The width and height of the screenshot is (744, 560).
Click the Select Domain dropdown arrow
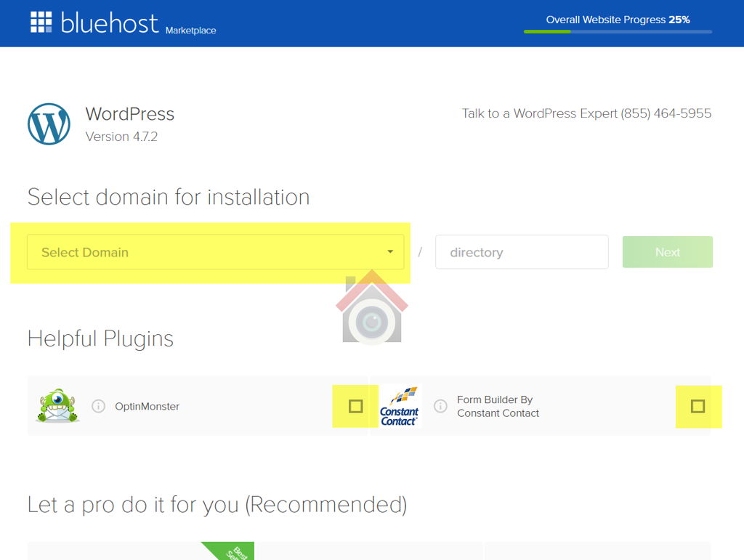click(390, 252)
